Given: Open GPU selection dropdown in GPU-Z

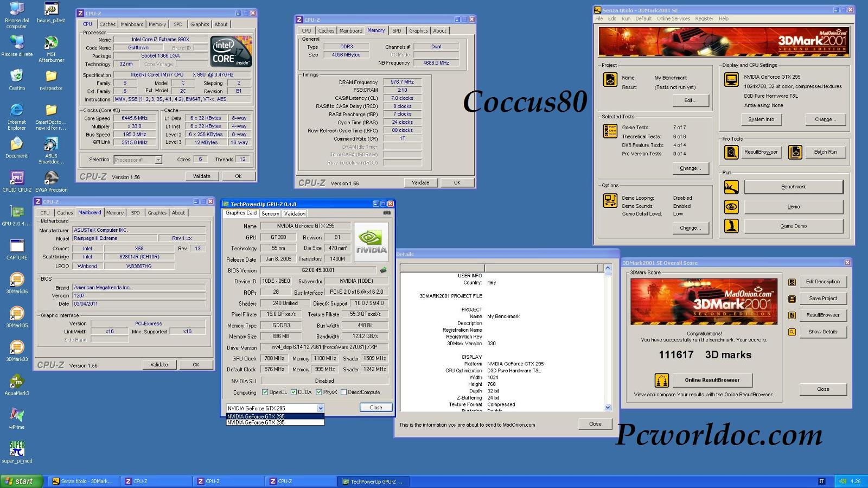Looking at the screenshot, I should [320, 408].
